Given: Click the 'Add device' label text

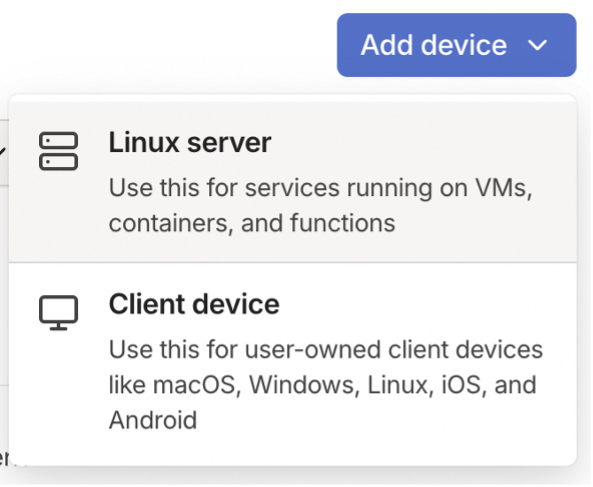Looking at the screenshot, I should pos(434,45).
